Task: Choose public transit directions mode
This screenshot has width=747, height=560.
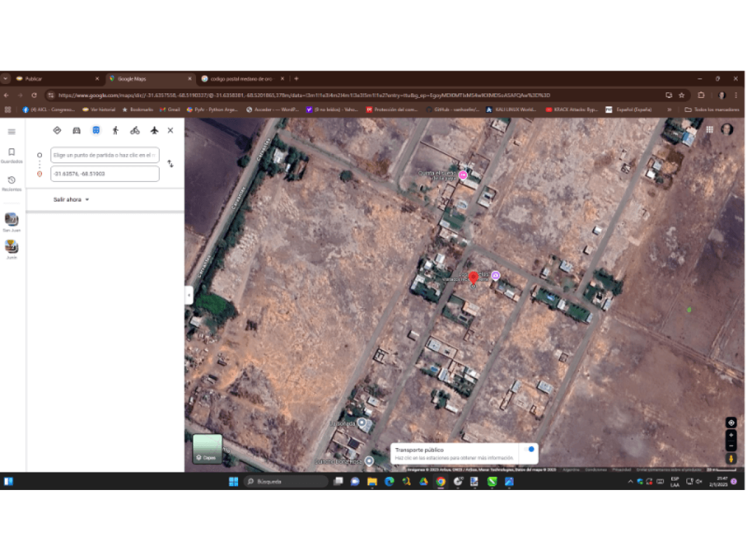Action: (96, 131)
